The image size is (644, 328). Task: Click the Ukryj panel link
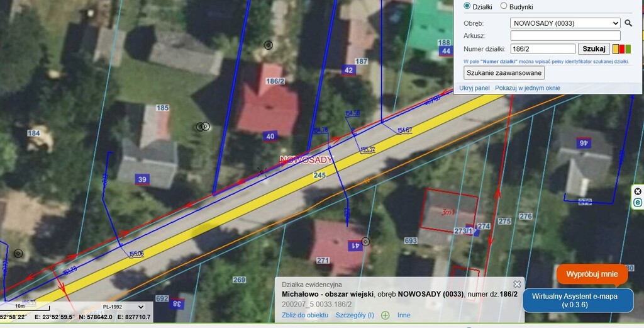coord(474,88)
